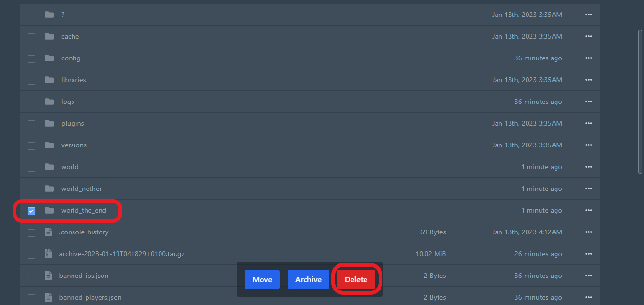
Task: Click the document icon beside banned-ips.json
Action: coord(48,276)
